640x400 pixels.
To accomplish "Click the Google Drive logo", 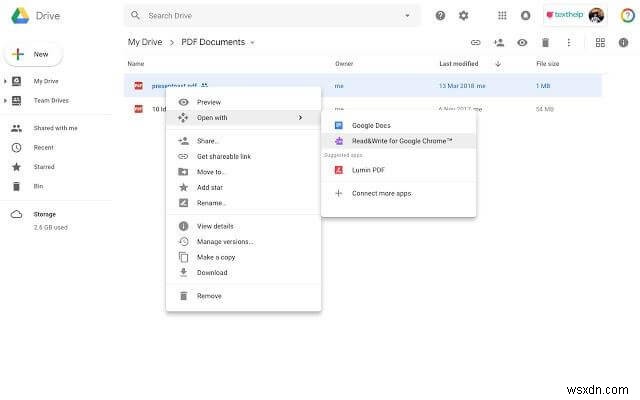I will (20, 16).
